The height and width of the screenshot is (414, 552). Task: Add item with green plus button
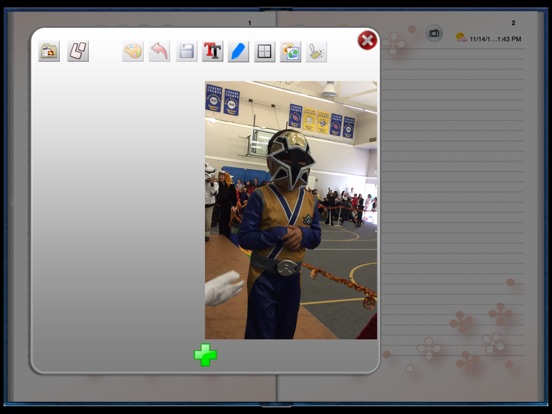point(205,355)
